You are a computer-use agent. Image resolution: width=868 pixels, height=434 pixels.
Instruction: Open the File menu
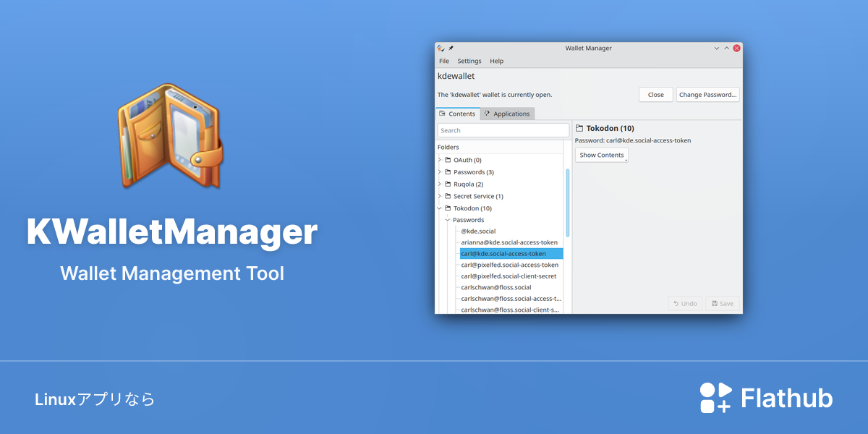click(x=444, y=61)
